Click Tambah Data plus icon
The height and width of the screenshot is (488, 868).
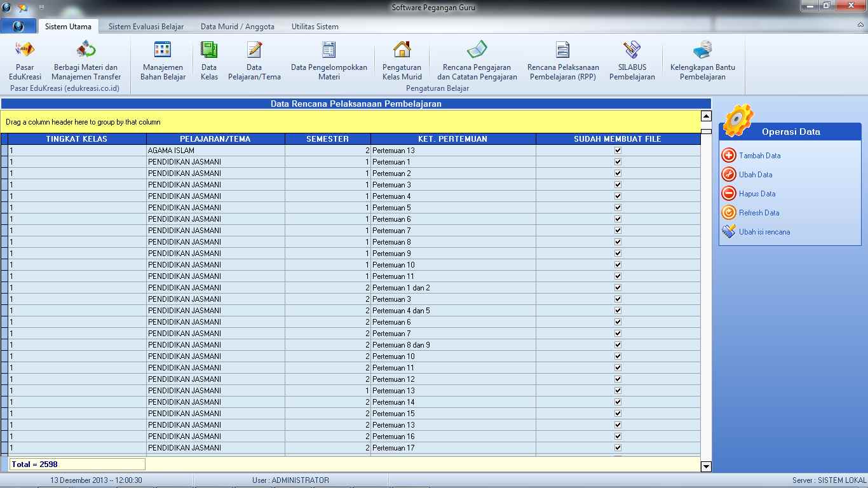pos(729,155)
